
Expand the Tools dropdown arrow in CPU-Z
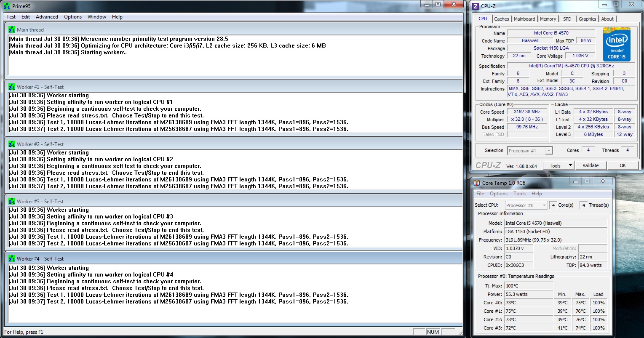(570, 165)
